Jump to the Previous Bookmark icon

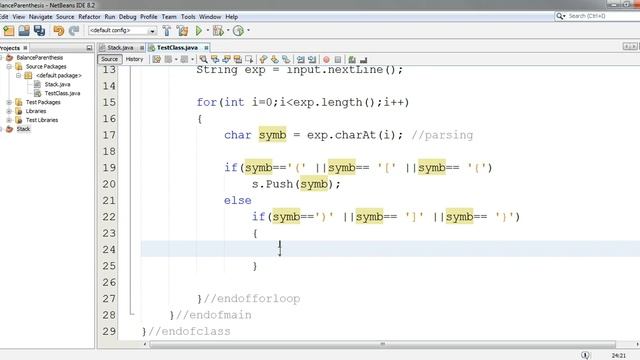(x=263, y=60)
